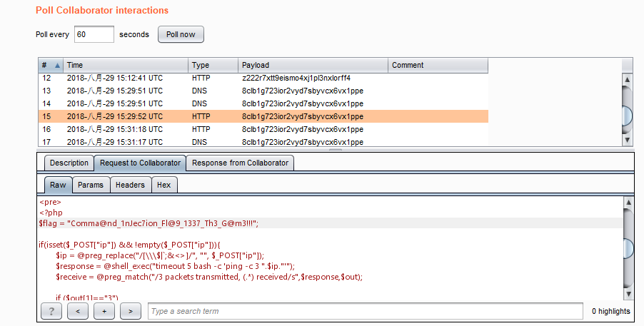Screen dimensions: 644x326
Task: Click the next match '>' button
Action: click(130, 311)
